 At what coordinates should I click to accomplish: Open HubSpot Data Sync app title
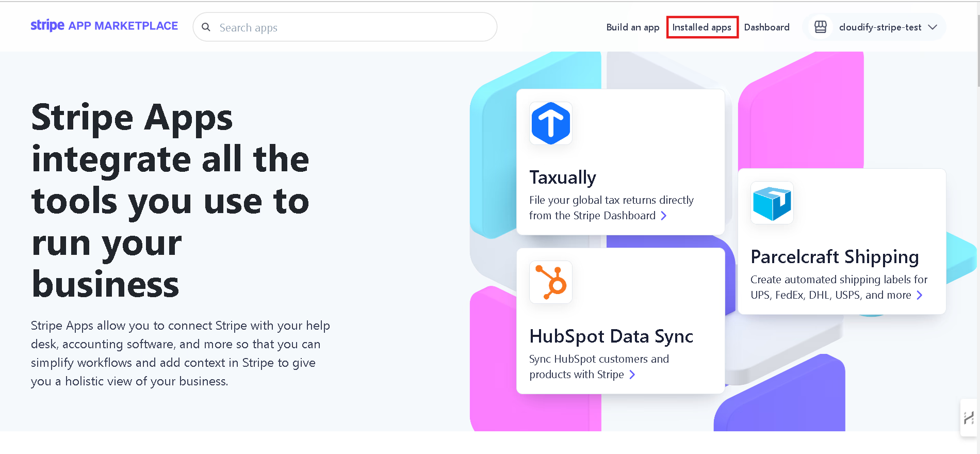(x=611, y=336)
